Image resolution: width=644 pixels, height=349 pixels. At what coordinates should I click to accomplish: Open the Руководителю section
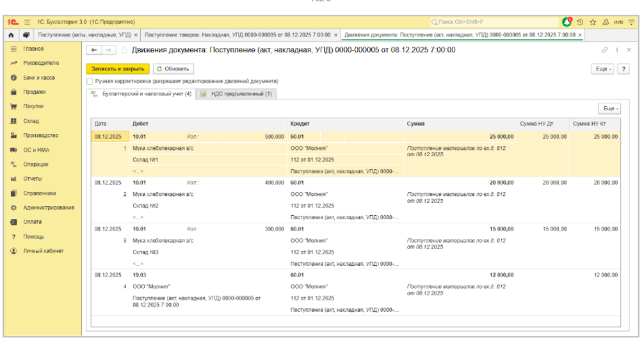tap(41, 63)
